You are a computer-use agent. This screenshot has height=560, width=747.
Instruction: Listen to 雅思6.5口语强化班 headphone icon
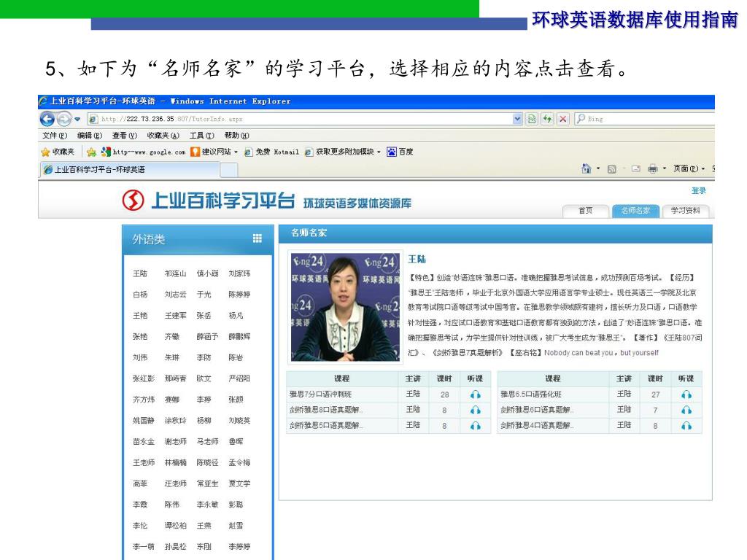tap(686, 394)
